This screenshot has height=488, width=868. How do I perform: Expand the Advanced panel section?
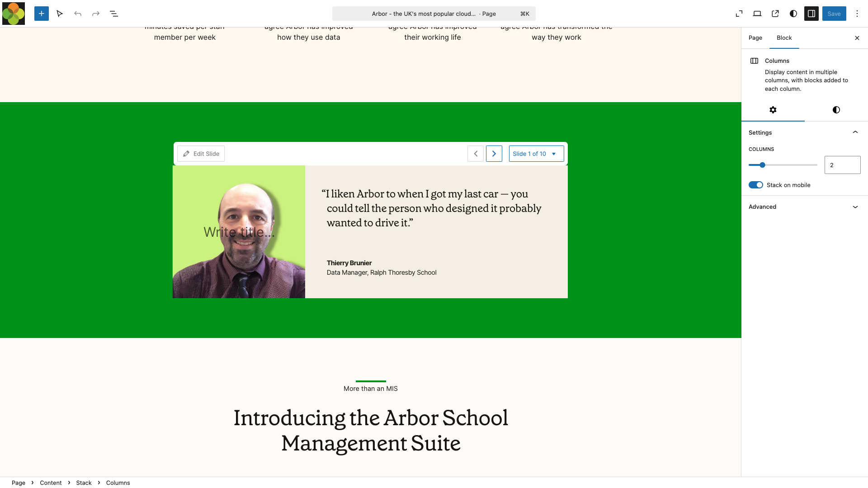pos(805,207)
